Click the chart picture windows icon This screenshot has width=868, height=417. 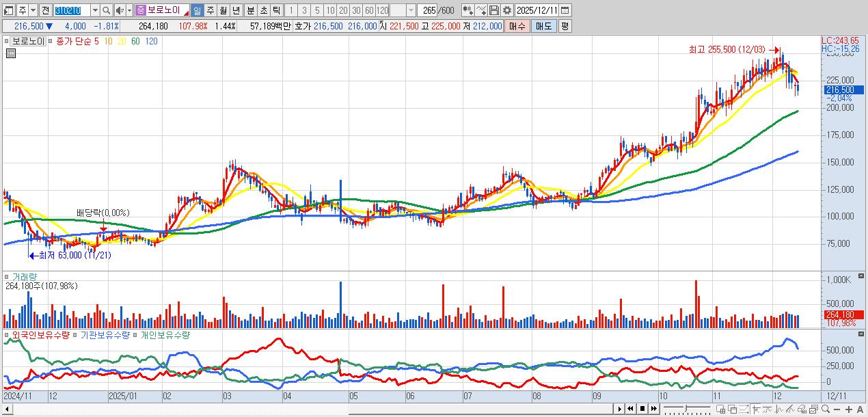(813, 409)
